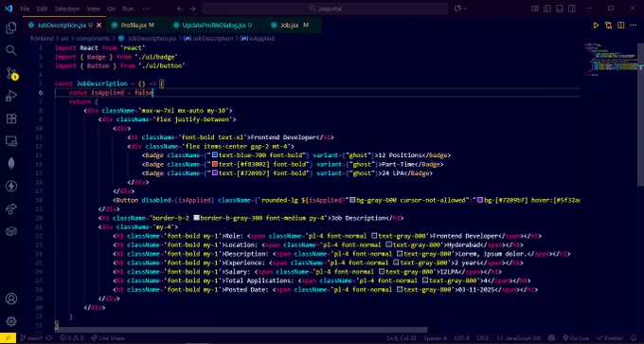The width and height of the screenshot is (644, 344).
Task: Click 'JobDescription.jsx' breadcrumb
Action: pos(152,38)
